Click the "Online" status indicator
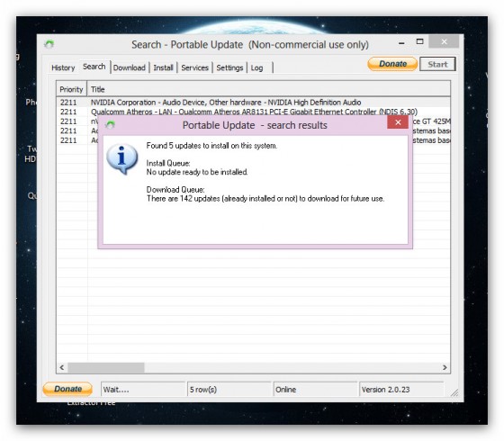Viewport: 504px width, 441px height. 315,389
